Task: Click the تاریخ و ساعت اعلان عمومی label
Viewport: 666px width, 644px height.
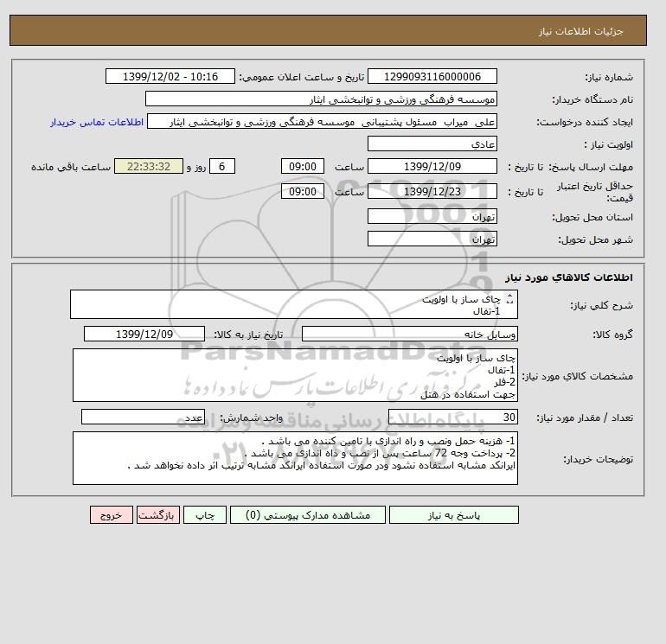Action: (302, 77)
